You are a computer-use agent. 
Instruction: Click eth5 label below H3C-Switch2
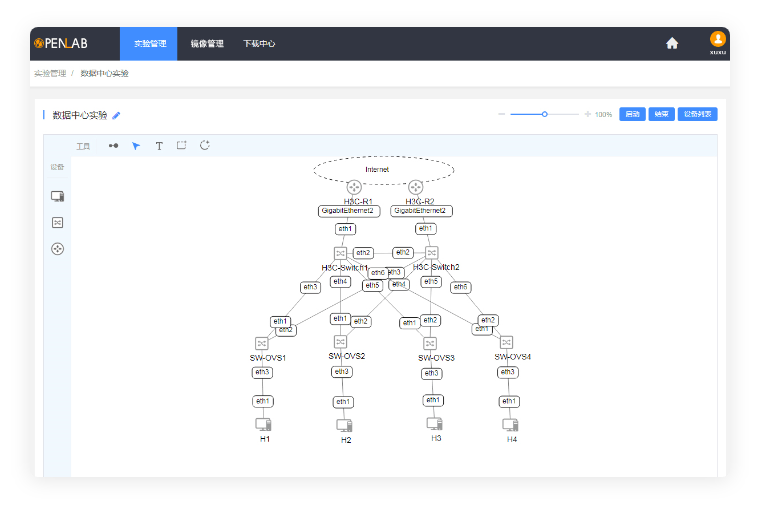431,281
